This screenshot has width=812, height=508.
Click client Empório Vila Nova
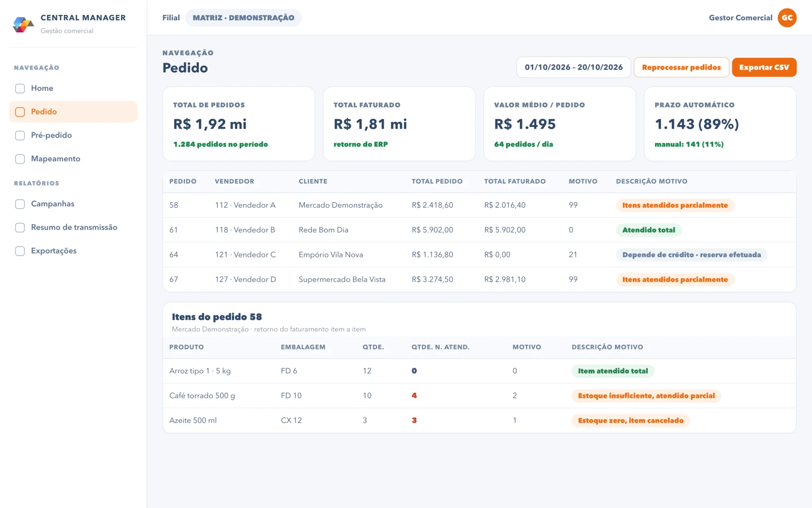point(331,255)
